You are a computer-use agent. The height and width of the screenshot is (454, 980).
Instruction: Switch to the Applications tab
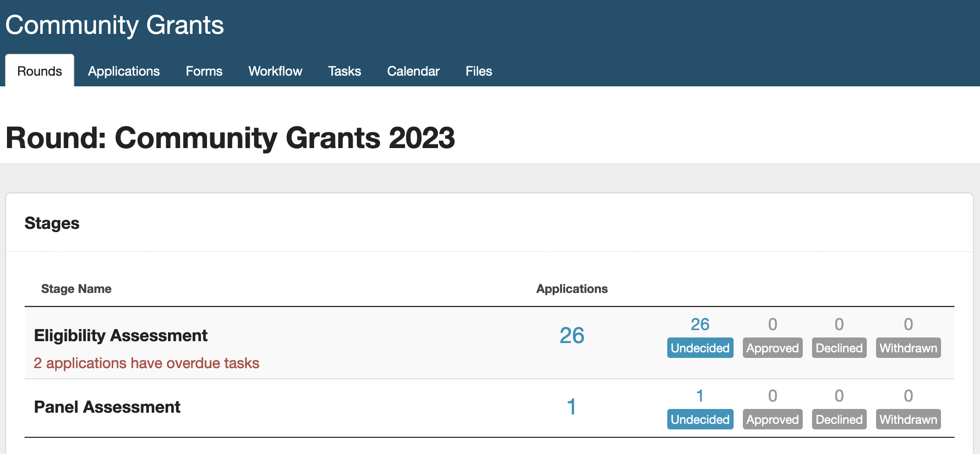point(124,71)
